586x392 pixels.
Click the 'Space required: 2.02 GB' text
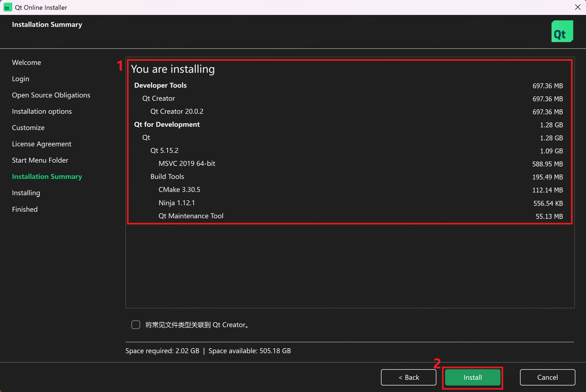[162, 351]
